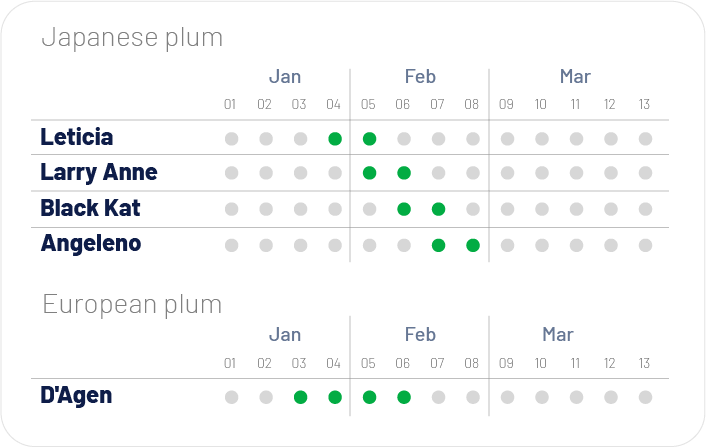
Task: Click the European plum section heading
Action: pos(132,304)
